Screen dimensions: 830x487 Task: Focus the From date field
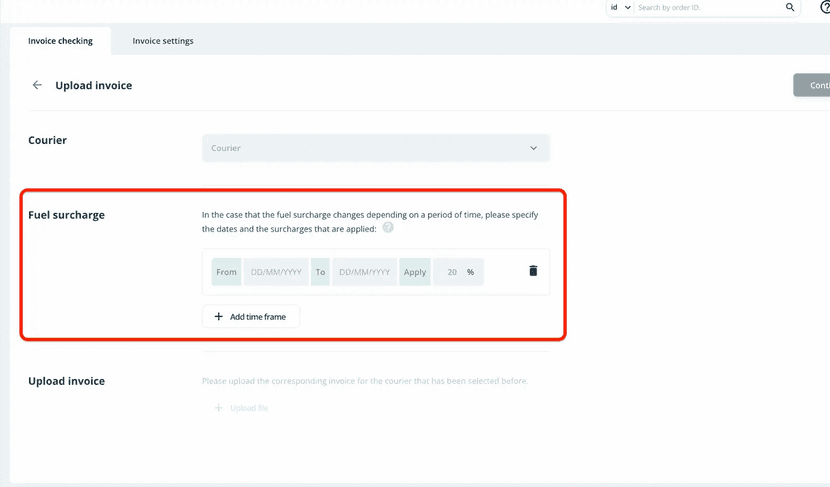tap(276, 272)
